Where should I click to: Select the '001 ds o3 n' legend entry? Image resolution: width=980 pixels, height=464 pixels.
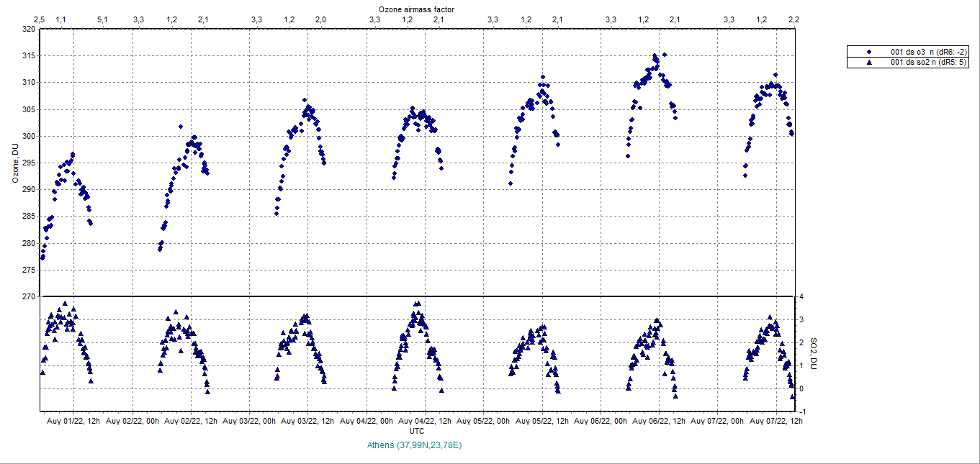click(929, 52)
